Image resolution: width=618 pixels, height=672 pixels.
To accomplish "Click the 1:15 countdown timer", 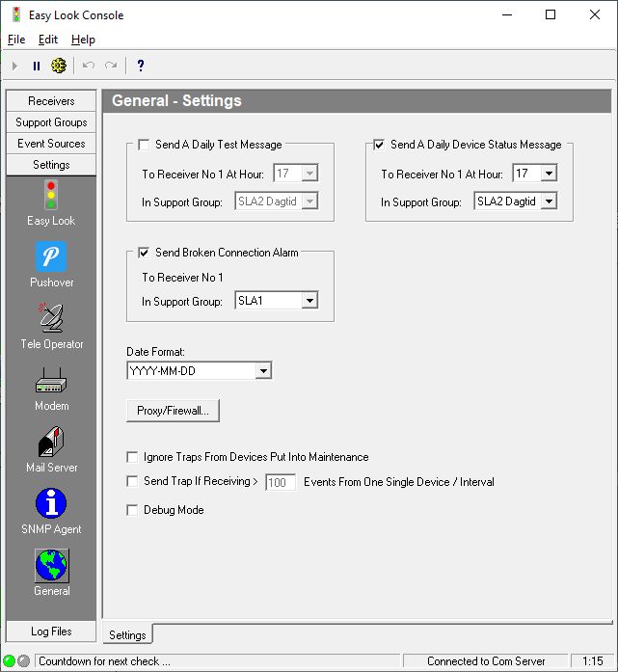I will (x=592, y=661).
